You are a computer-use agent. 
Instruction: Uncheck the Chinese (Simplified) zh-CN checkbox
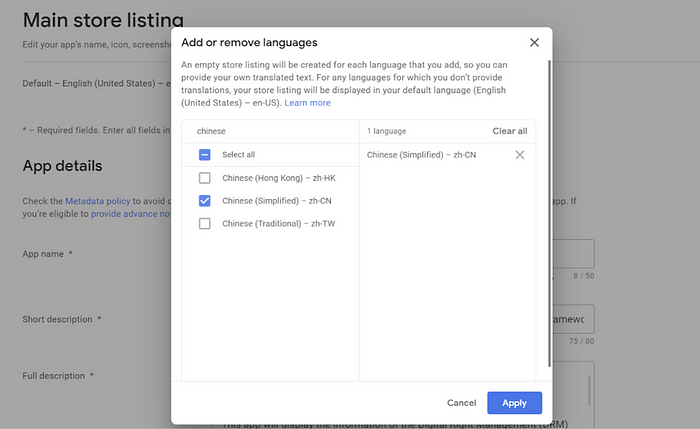tap(204, 201)
